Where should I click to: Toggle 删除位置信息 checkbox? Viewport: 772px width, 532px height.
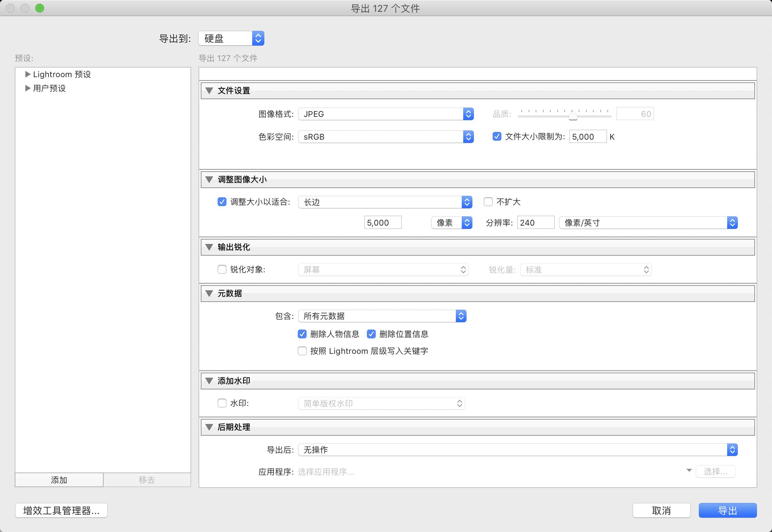[x=371, y=334]
